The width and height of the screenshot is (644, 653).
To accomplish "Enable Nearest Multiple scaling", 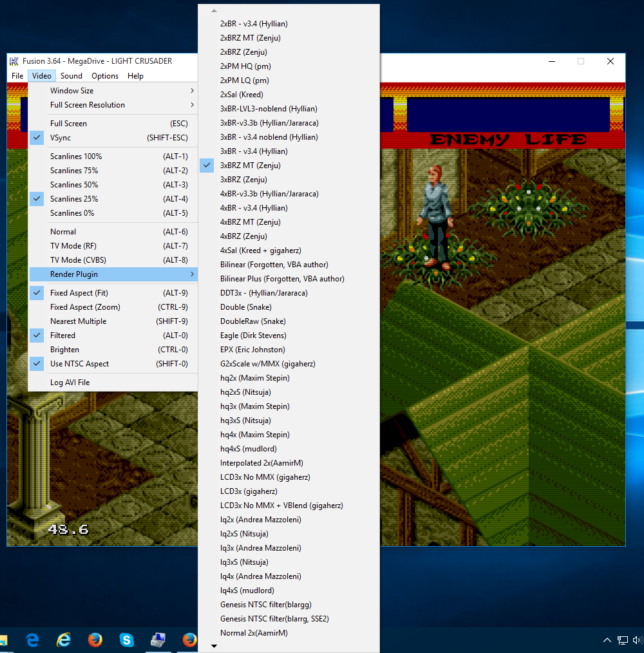I will pos(113,321).
